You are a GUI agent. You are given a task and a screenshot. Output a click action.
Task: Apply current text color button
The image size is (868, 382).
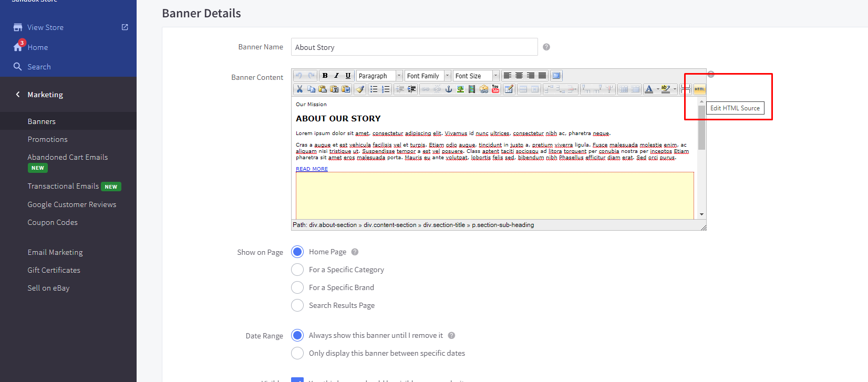(x=649, y=89)
